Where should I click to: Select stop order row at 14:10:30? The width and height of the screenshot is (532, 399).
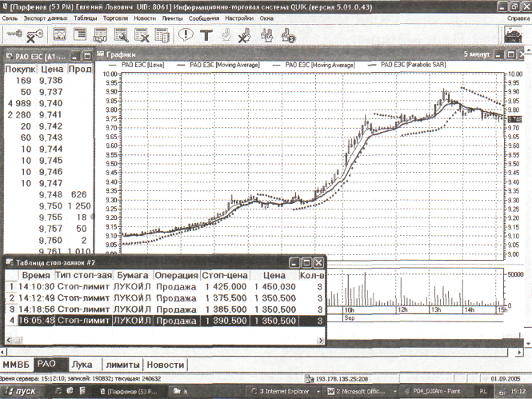click(x=165, y=287)
